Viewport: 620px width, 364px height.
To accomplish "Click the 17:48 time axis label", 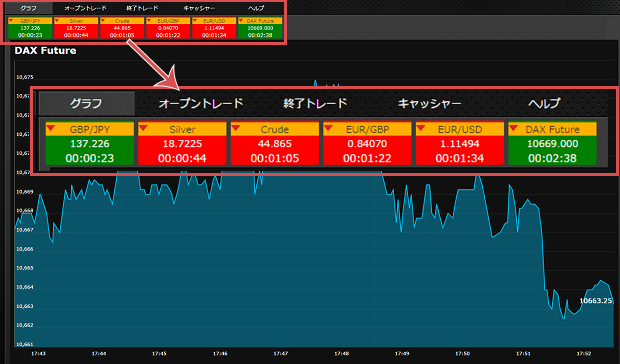I will [x=341, y=353].
